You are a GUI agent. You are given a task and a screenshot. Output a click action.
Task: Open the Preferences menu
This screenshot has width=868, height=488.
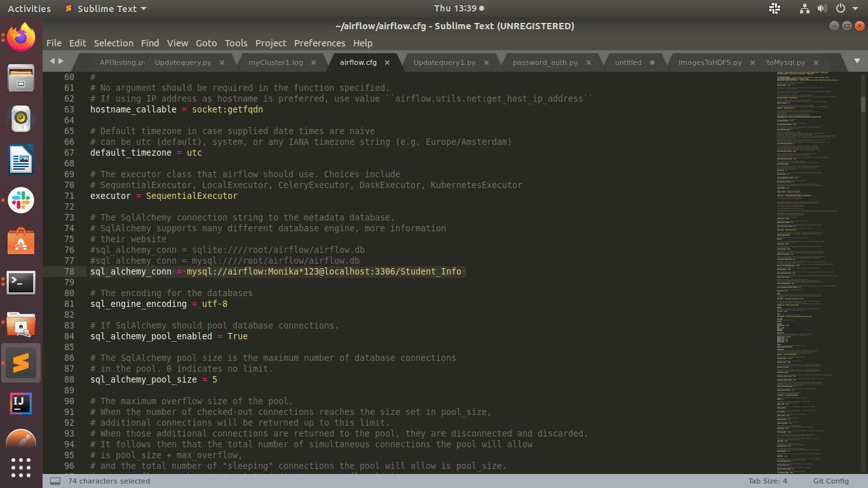pyautogui.click(x=320, y=43)
